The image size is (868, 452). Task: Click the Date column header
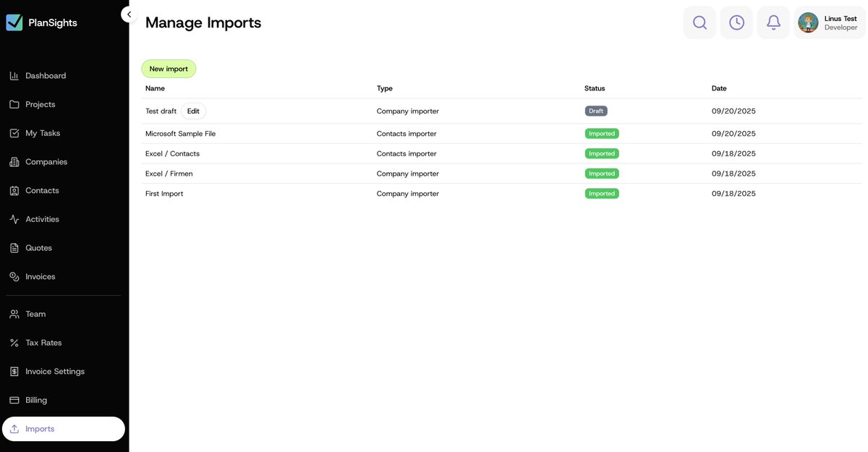pyautogui.click(x=719, y=88)
